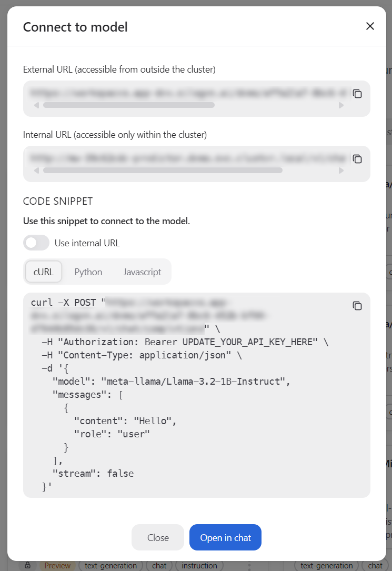Dismiss the dialog with the X icon
This screenshot has height=571, width=392.
(370, 26)
